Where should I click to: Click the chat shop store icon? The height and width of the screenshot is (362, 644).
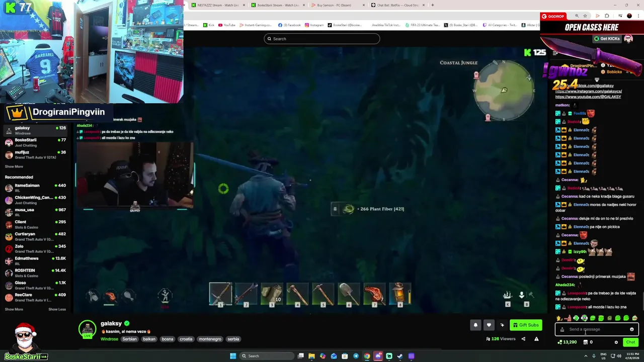point(585,342)
